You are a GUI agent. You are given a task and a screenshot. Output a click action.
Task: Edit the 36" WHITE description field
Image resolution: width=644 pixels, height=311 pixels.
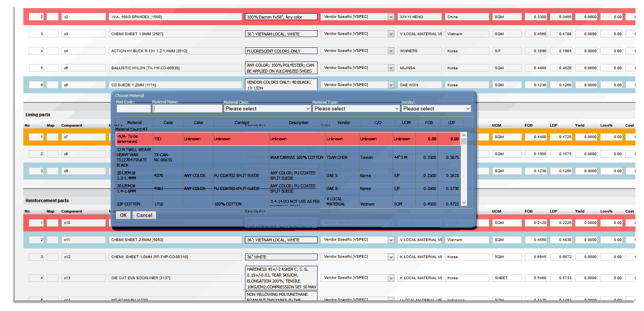(x=281, y=257)
